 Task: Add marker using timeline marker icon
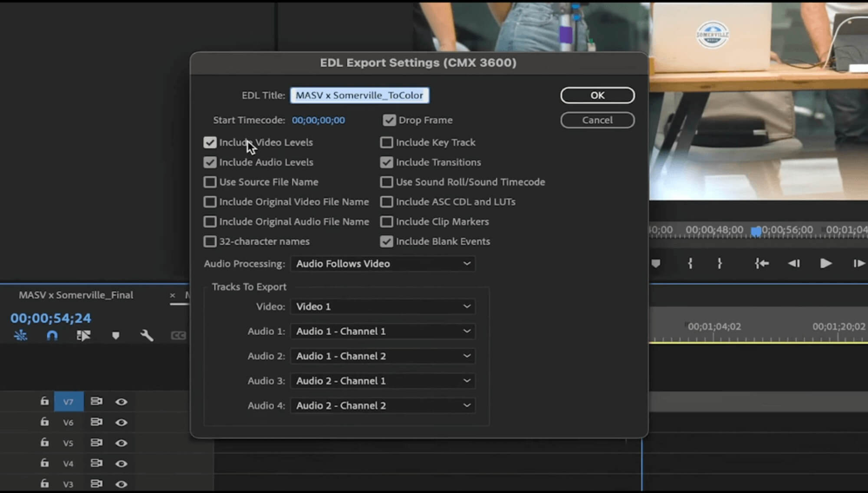click(115, 335)
